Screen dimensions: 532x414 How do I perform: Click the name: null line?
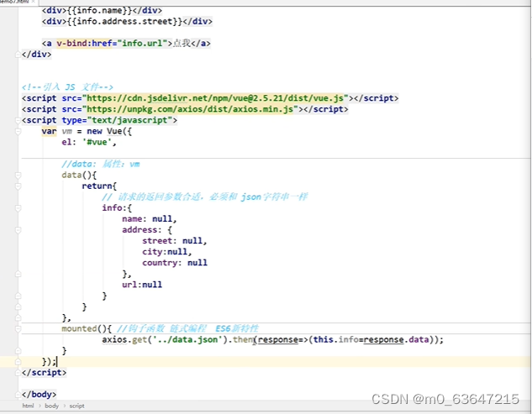(150, 219)
